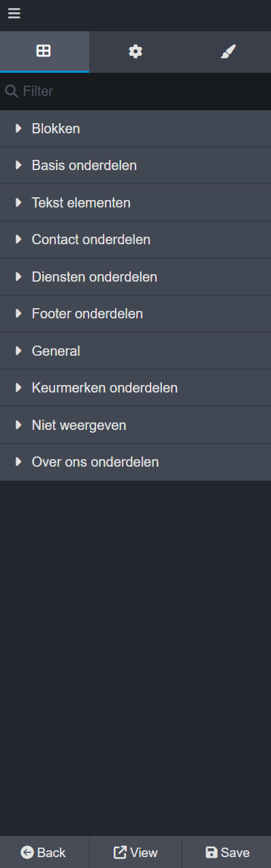Image resolution: width=271 pixels, height=868 pixels.
Task: Expand the Over ons onderdelen category
Action: 135,462
